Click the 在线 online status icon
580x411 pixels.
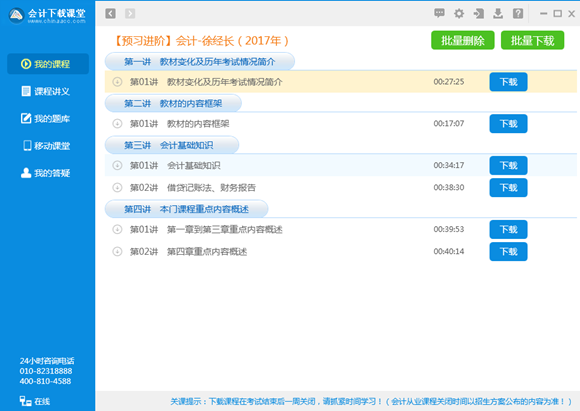pyautogui.click(x=25, y=401)
